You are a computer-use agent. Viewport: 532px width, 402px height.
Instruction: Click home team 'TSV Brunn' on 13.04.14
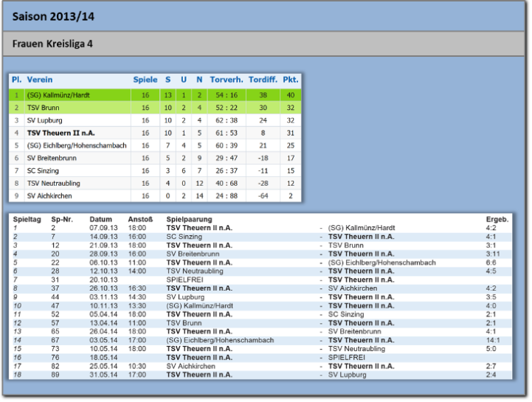coord(184,323)
